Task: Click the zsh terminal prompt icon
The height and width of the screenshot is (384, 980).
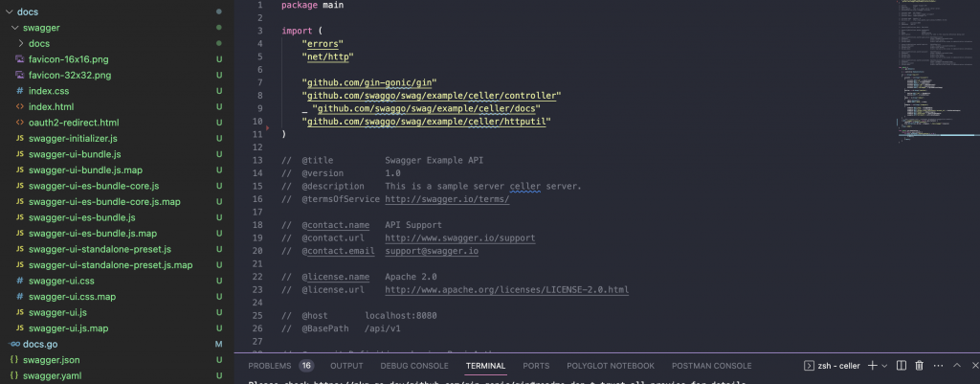Action: pos(808,365)
